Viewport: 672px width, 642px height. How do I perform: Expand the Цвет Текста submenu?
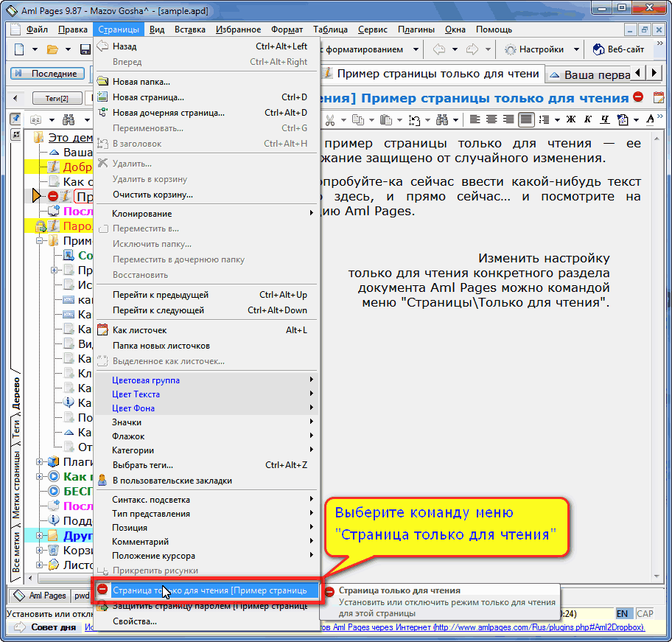206,394
